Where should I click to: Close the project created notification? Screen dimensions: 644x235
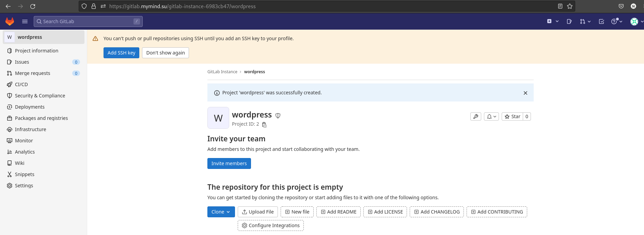[525, 93]
